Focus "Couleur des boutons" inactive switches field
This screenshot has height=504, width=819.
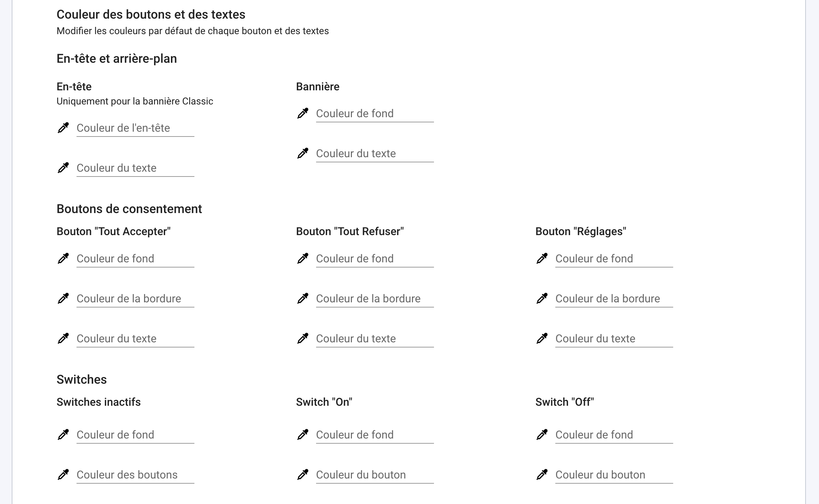135,475
